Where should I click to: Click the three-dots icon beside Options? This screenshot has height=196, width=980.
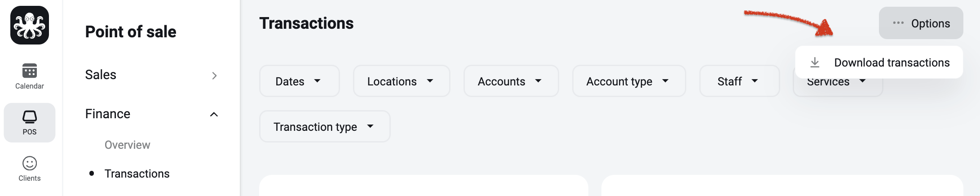click(x=898, y=23)
